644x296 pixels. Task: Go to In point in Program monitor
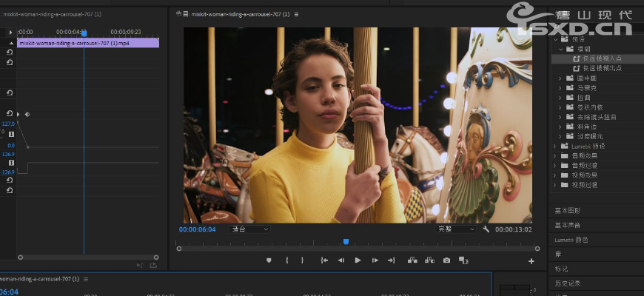click(324, 260)
